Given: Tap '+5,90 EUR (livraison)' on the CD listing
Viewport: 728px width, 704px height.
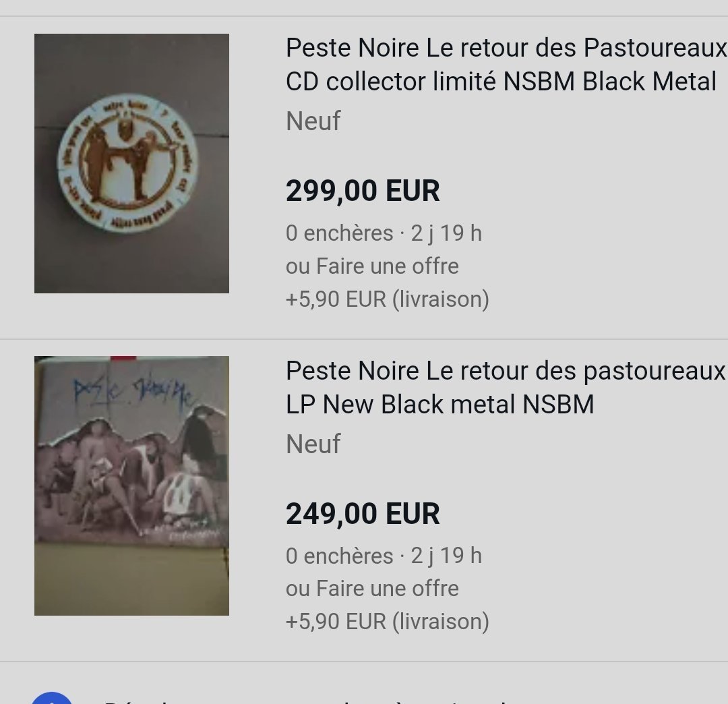Looking at the screenshot, I should 387,298.
